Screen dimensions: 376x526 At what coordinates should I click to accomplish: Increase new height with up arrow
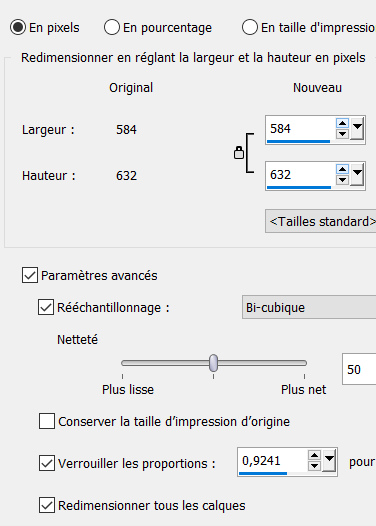tap(342, 169)
